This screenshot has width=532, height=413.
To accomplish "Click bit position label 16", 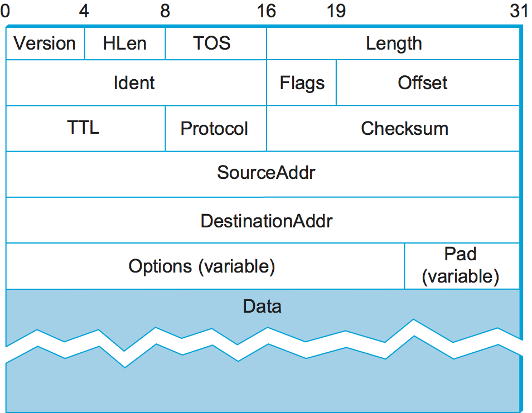I will pyautogui.click(x=267, y=12).
